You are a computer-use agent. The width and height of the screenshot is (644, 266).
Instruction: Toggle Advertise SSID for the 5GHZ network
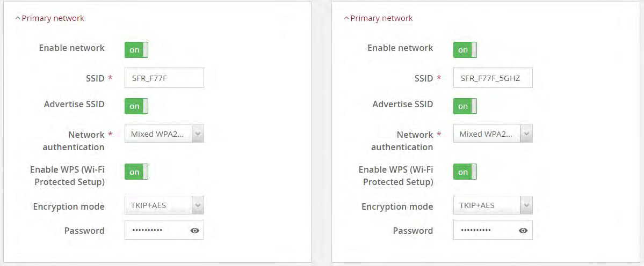click(465, 106)
